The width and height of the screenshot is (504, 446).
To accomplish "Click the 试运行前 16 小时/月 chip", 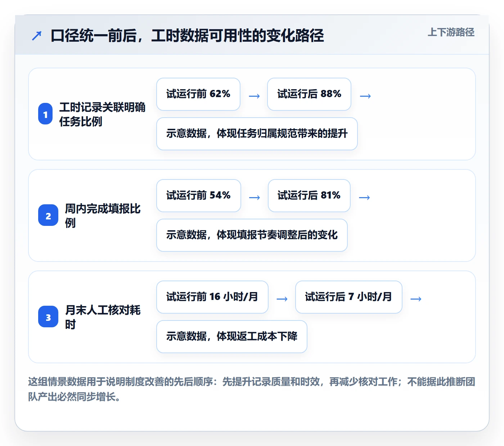I will 212,297.
